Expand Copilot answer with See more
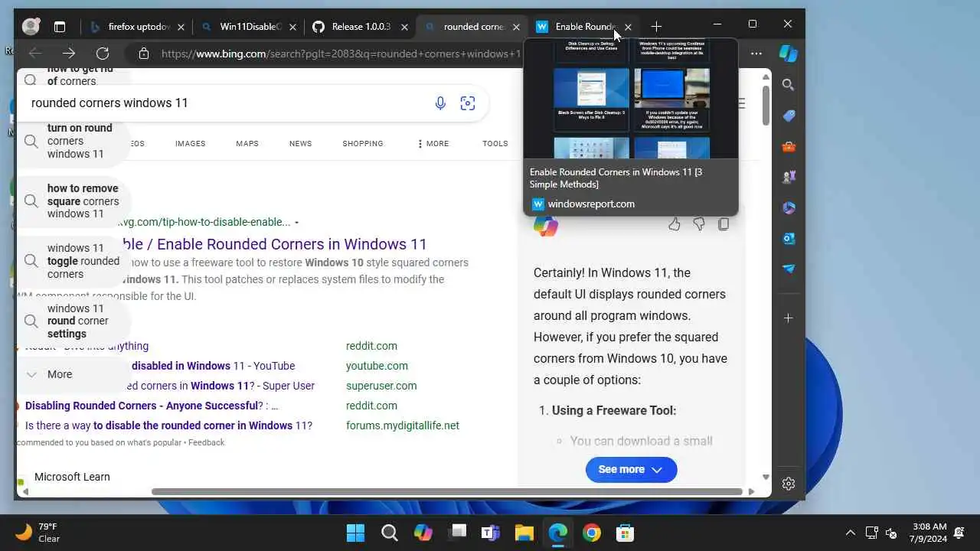The height and width of the screenshot is (551, 980). tap(631, 469)
